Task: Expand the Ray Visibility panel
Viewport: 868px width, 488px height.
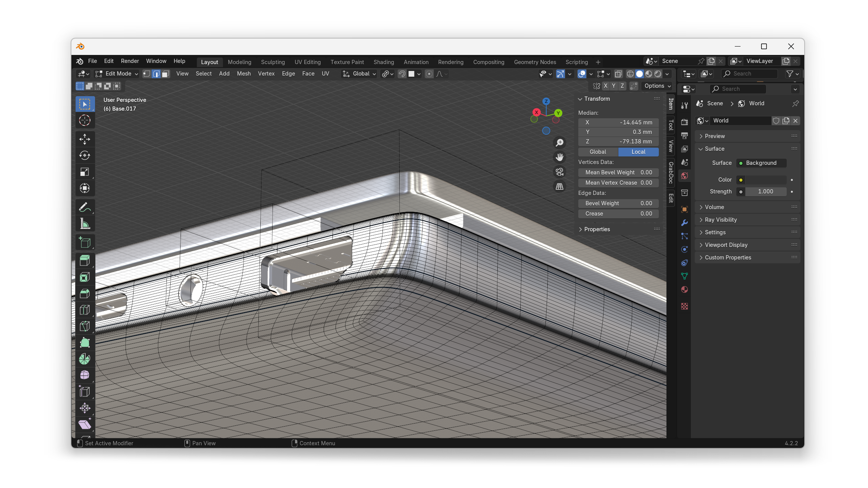Action: click(x=747, y=220)
